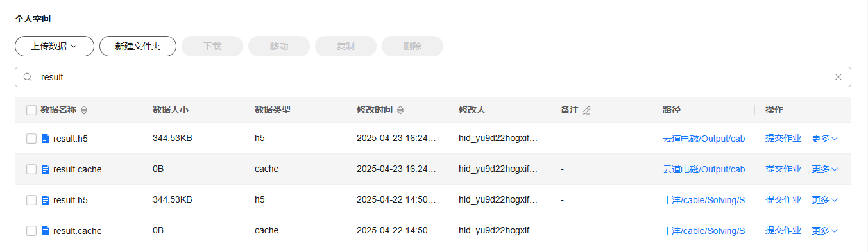This screenshot has height=252, width=868.
Task: Open the 上传数据 dropdown
Action: point(55,46)
